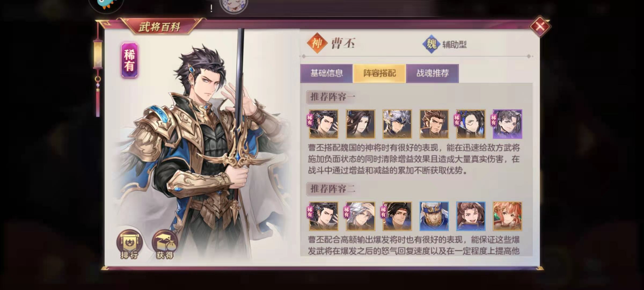This screenshot has width=644, height=290.
Task: Click the 神 rank badge beside 曹丕
Action: coord(317,43)
